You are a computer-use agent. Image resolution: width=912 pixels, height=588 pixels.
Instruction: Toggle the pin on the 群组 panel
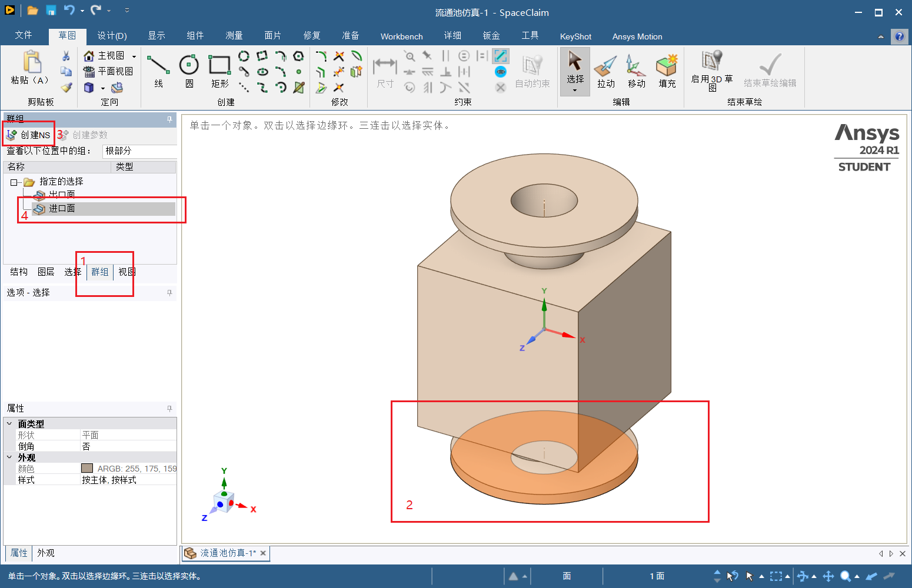point(169,119)
